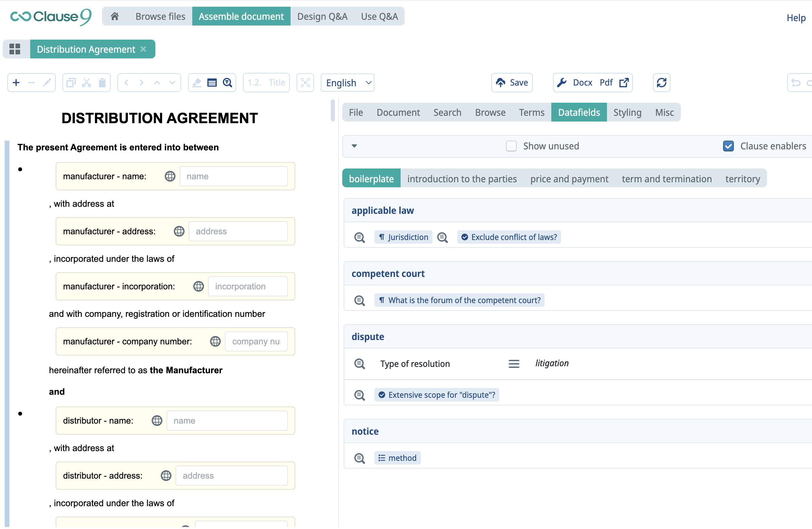This screenshot has height=529, width=812.
Task: Click the refresh icon next to Pdf
Action: pyautogui.click(x=661, y=83)
